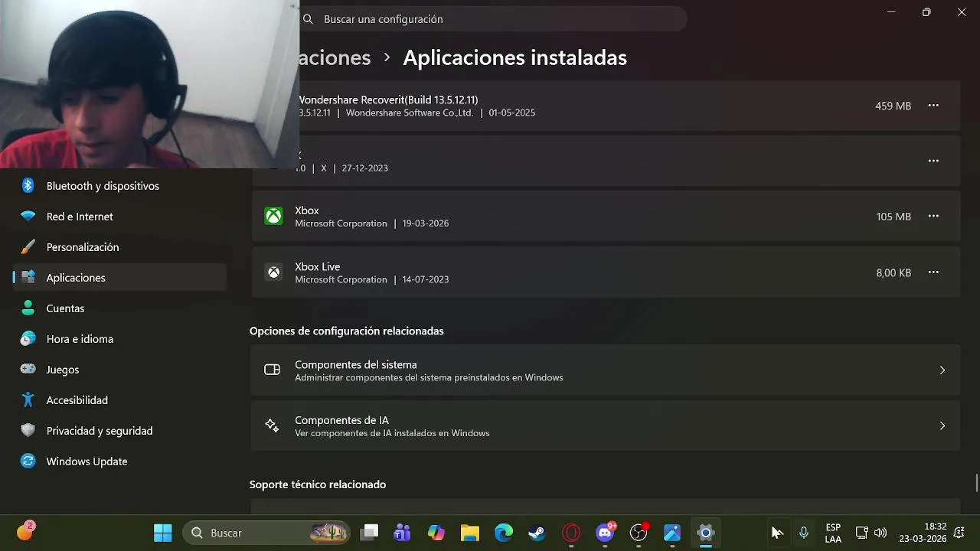980x551 pixels.
Task: Click the Privacidad shield icon
Action: click(28, 431)
